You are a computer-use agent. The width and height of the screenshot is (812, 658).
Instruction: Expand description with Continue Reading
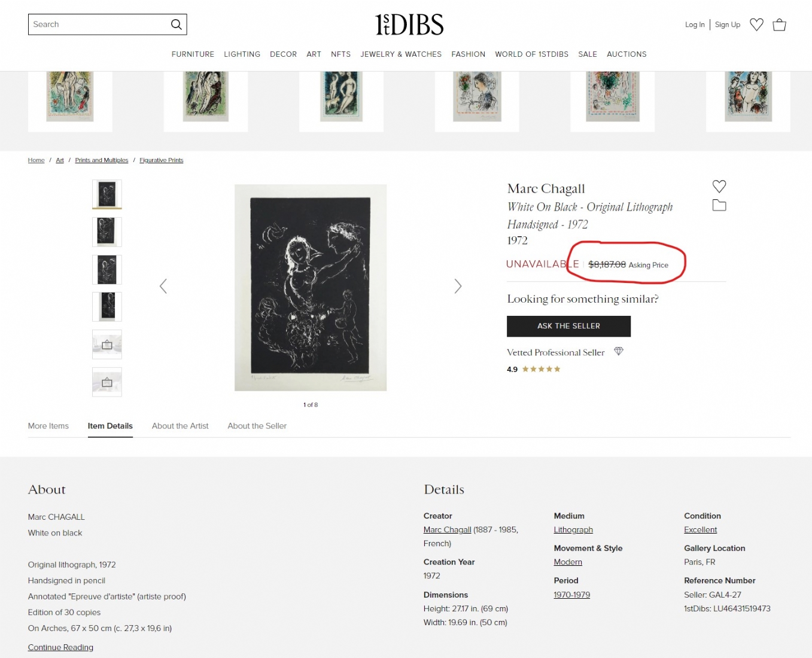pyautogui.click(x=60, y=647)
